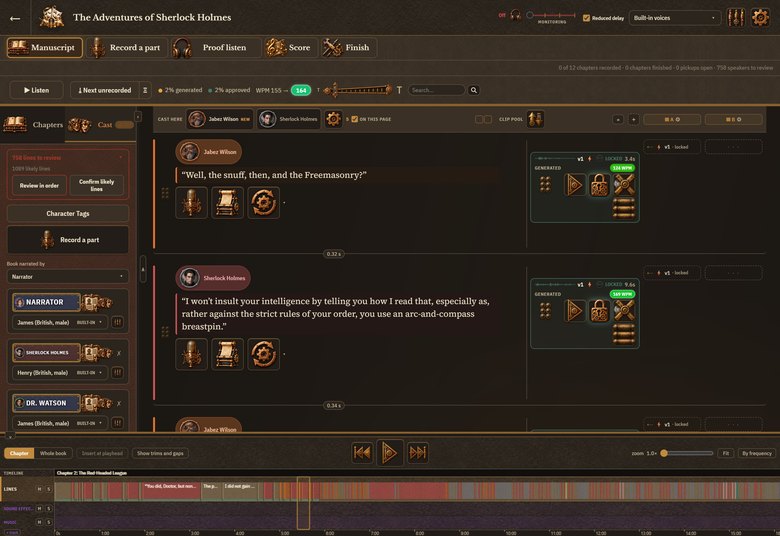
Task: Switch to the Chapters sidebar tab
Action: coord(33,124)
